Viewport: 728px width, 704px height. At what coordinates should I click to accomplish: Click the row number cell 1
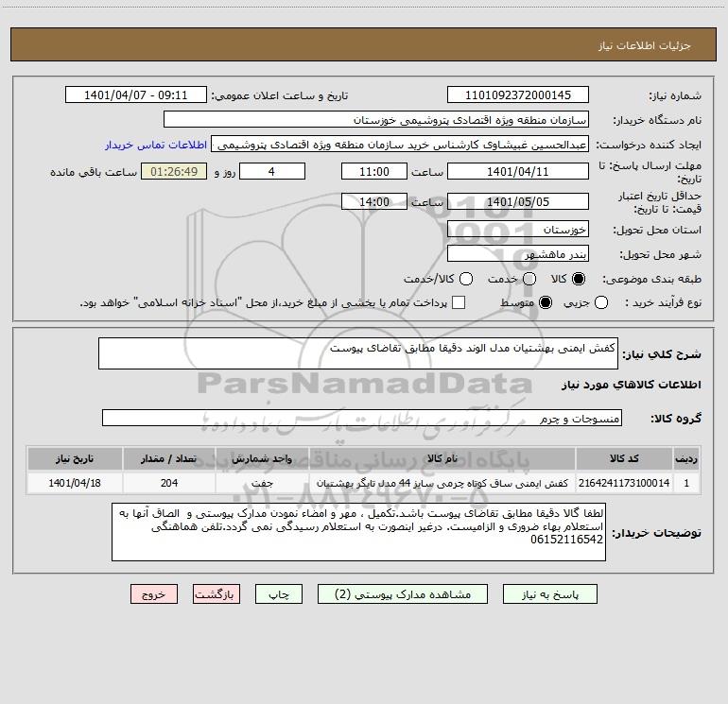click(686, 483)
